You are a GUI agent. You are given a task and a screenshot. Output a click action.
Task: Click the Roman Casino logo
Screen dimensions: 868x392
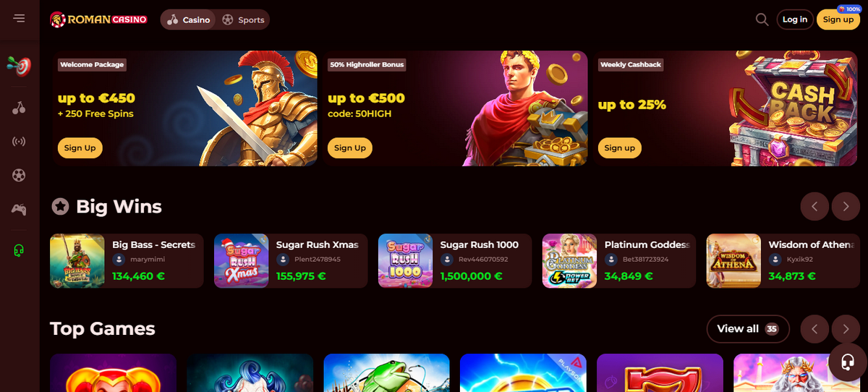tap(98, 20)
